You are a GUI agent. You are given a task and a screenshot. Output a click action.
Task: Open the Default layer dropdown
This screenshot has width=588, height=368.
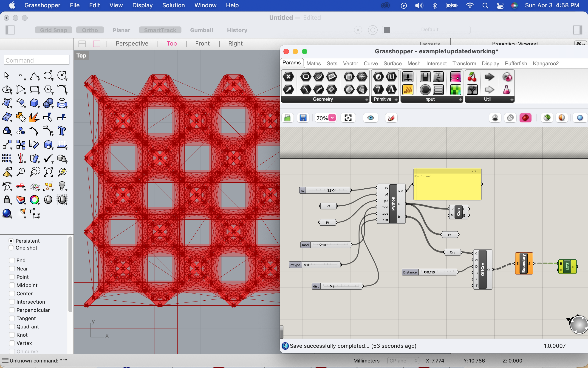pyautogui.click(x=427, y=30)
